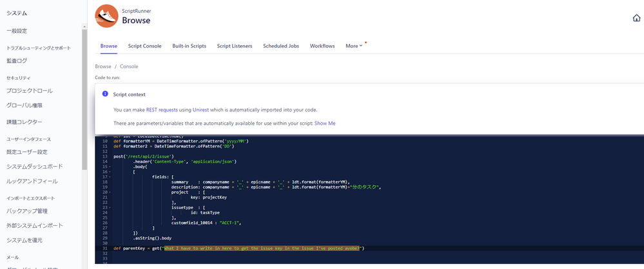
Task: Open the REST requests link
Action: point(162,110)
